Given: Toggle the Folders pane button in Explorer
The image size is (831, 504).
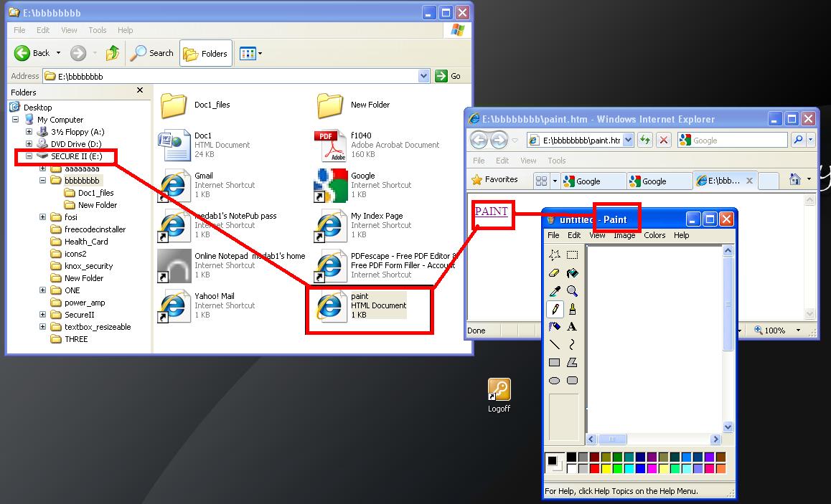Looking at the screenshot, I should [x=206, y=53].
